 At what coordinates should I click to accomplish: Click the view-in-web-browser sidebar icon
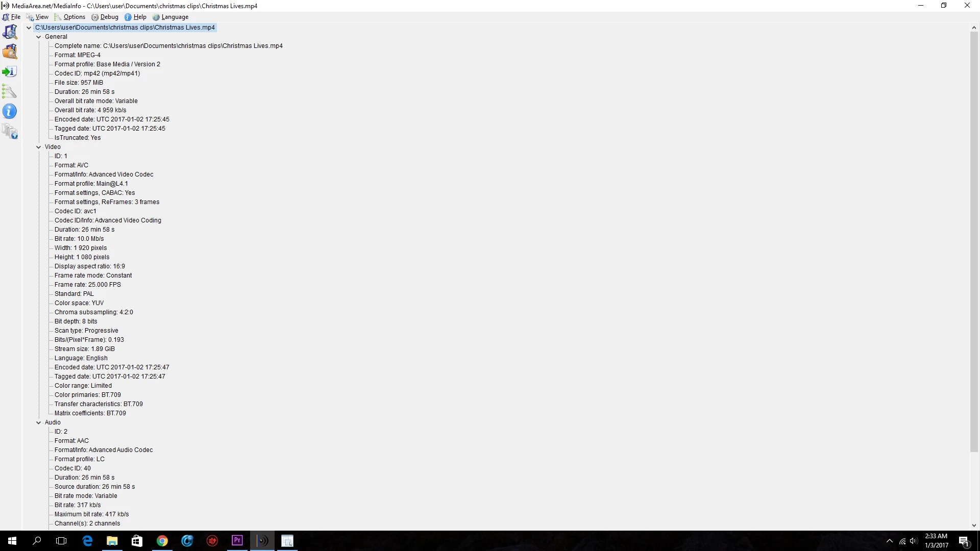[10, 132]
